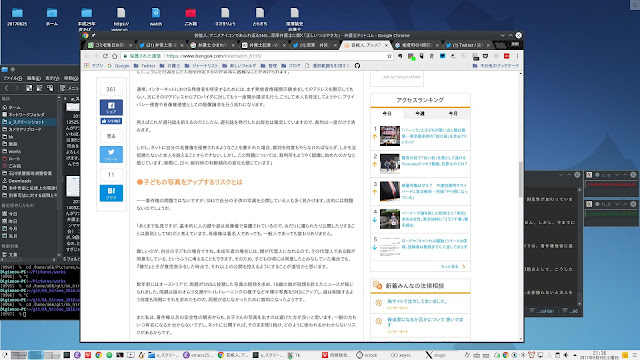Open the アプリ bookmarks shortcut
This screenshot has width=640, height=360.
(x=94, y=65)
